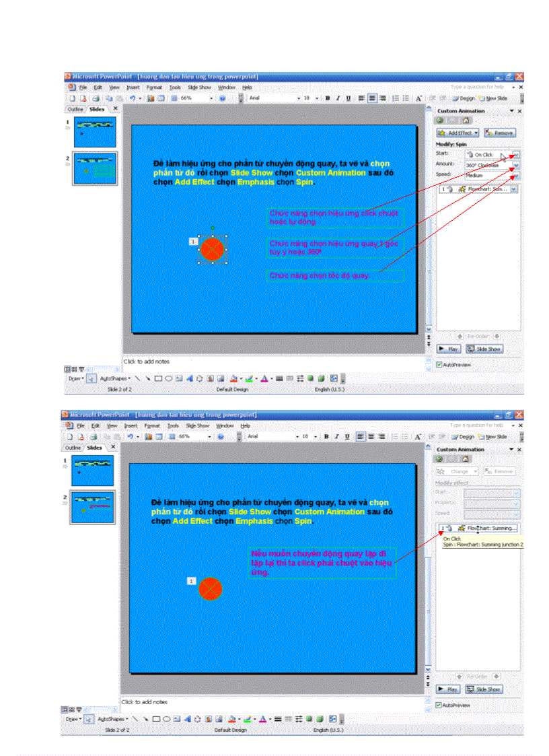Select the Text Box tool on Drawing toolbar
The image size is (549, 756).
point(178,378)
